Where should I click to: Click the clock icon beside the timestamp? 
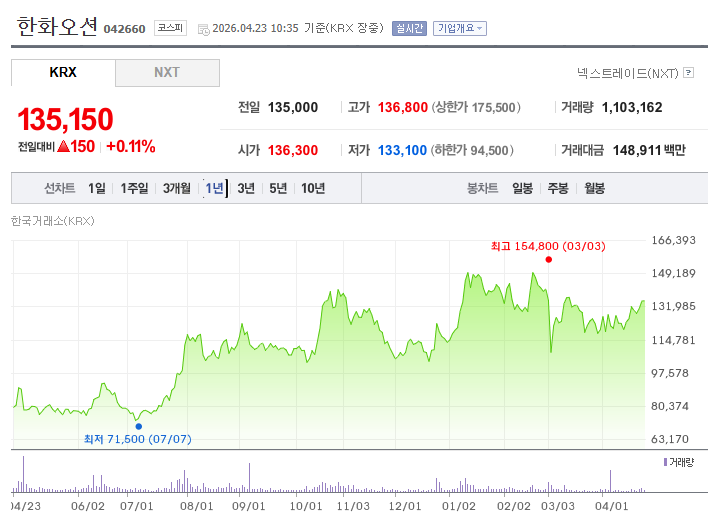click(x=204, y=29)
